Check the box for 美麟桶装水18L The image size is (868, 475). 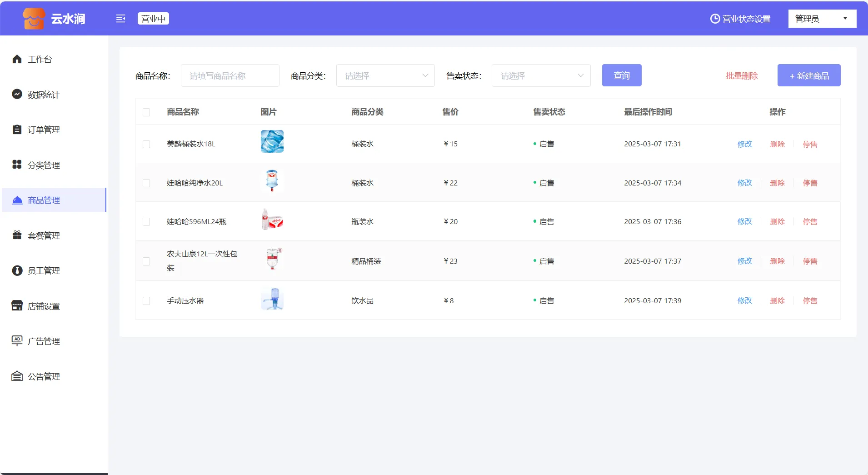146,144
